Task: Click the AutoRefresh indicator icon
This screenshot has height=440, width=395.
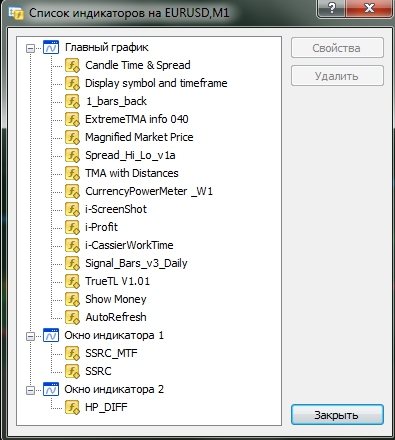Action: (72, 317)
